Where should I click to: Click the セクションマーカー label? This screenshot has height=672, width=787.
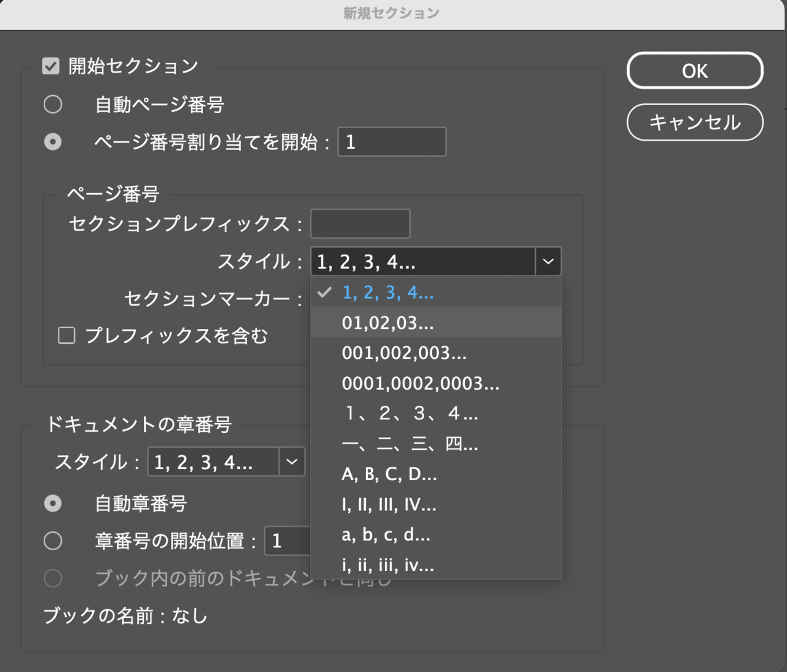[x=213, y=299]
